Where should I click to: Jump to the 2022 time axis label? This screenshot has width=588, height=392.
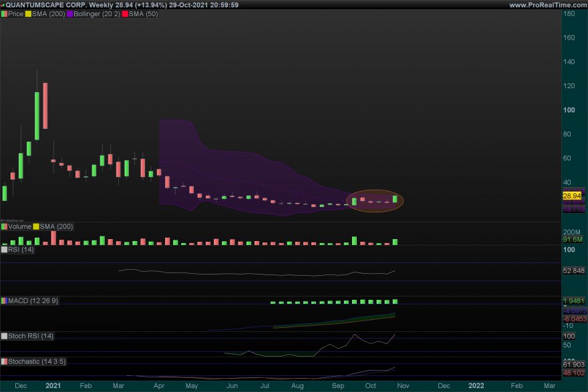(476, 385)
